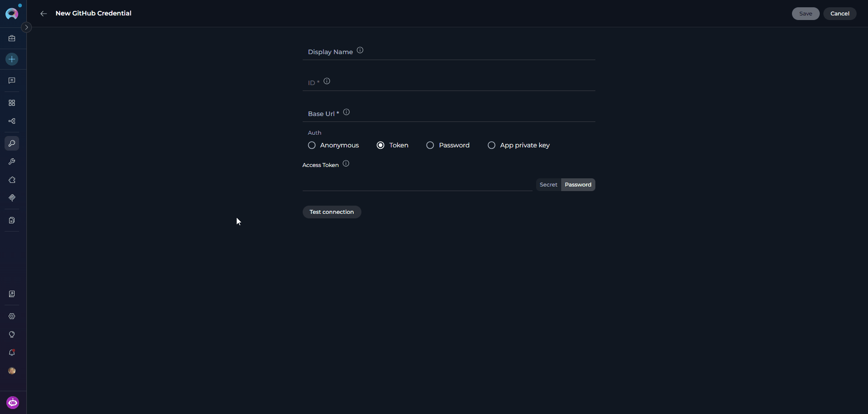868x414 pixels.
Task: Click the ID input field
Action: 449,82
